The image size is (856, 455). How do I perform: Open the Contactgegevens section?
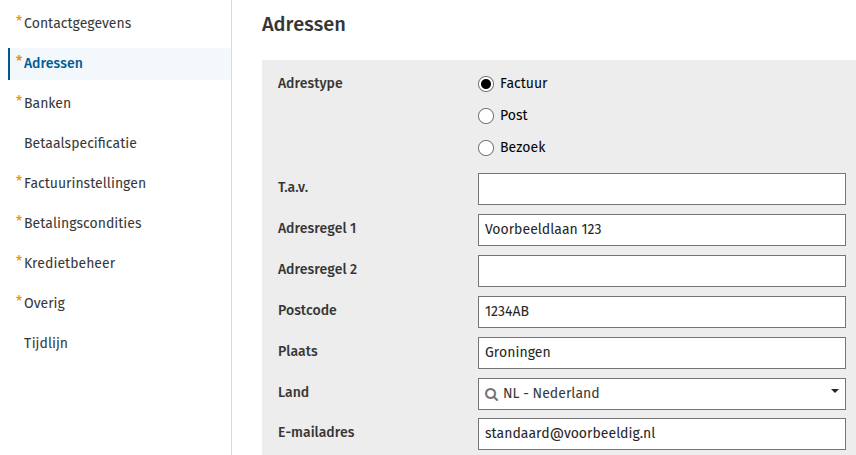[78, 23]
